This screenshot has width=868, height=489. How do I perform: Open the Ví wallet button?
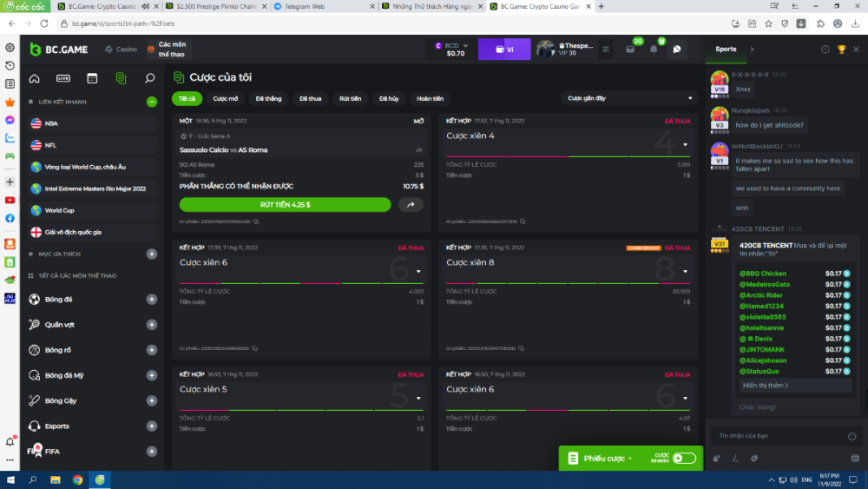click(x=503, y=50)
